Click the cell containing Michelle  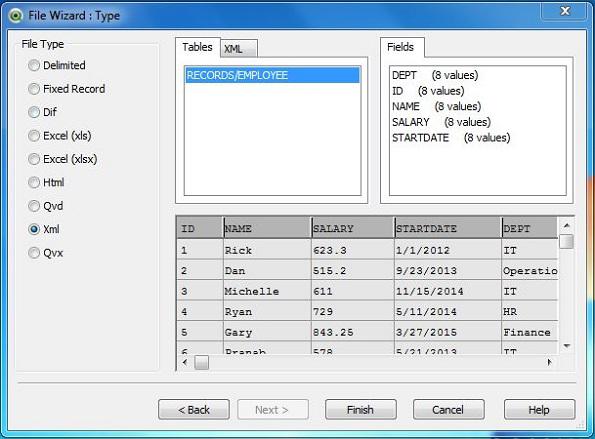point(268,291)
